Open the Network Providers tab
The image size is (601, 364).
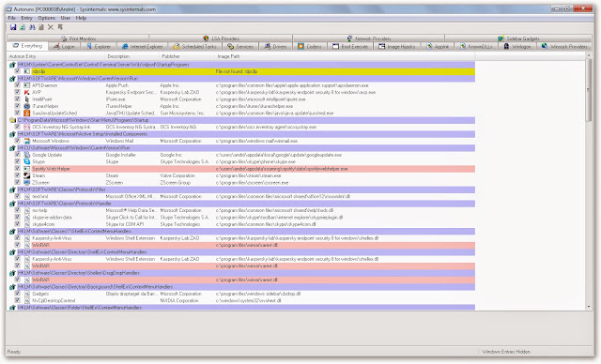click(x=369, y=38)
